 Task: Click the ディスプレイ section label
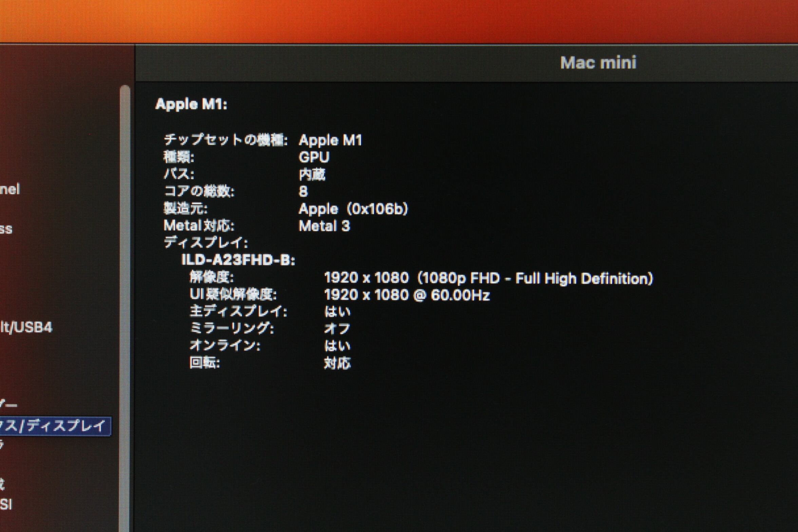tap(206, 243)
